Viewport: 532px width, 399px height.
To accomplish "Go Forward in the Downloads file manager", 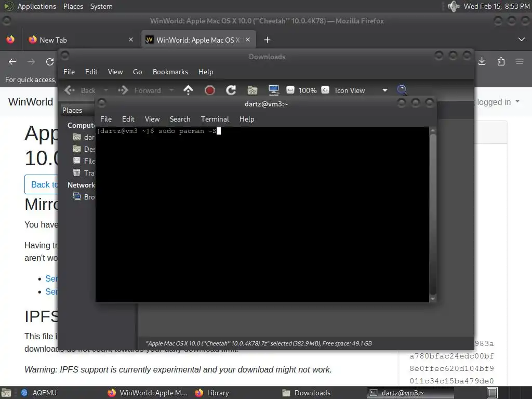I will click(139, 90).
